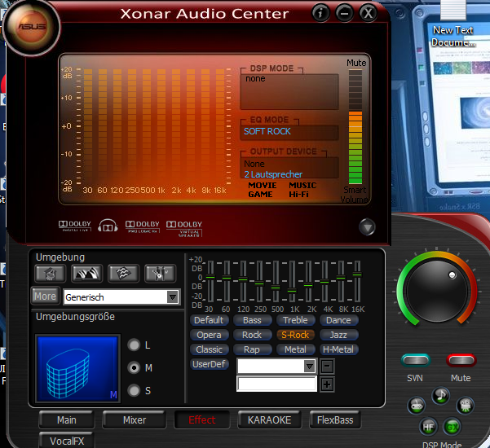Click the Dolby Pro Logic IIx icon
The height and width of the screenshot is (448, 490).
pos(143,226)
